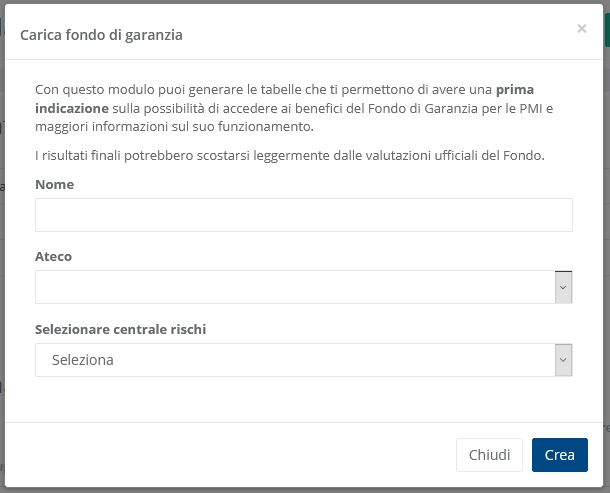
Task: Click the Nome field label
Action: [54, 184]
